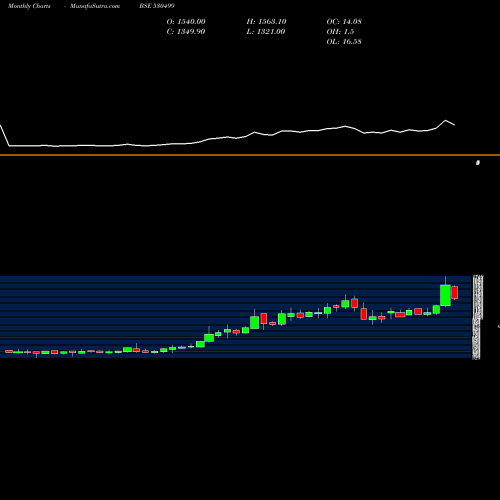The image size is (500, 500).
Task: Click the 'OH: 1.5' value
Action: 340,32
